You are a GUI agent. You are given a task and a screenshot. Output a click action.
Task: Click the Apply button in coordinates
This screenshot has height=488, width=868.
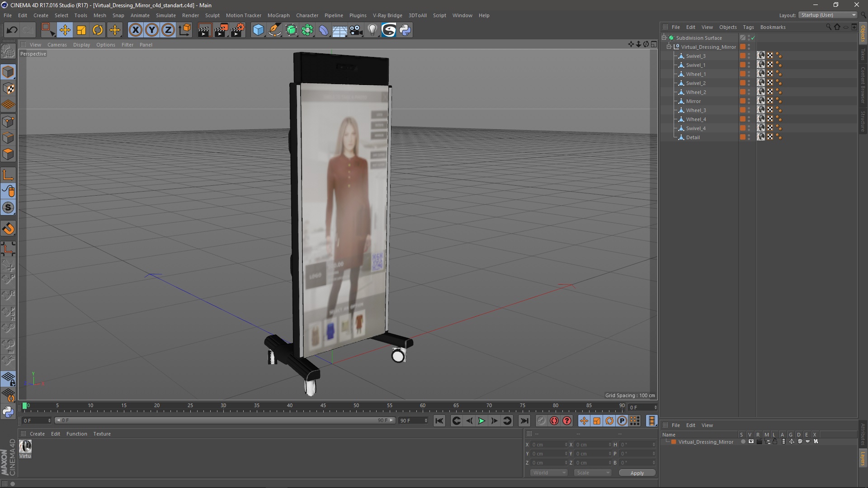(x=637, y=473)
